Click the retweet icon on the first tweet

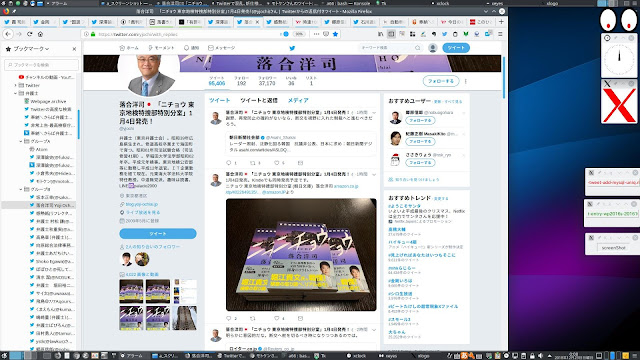[x=253, y=163]
